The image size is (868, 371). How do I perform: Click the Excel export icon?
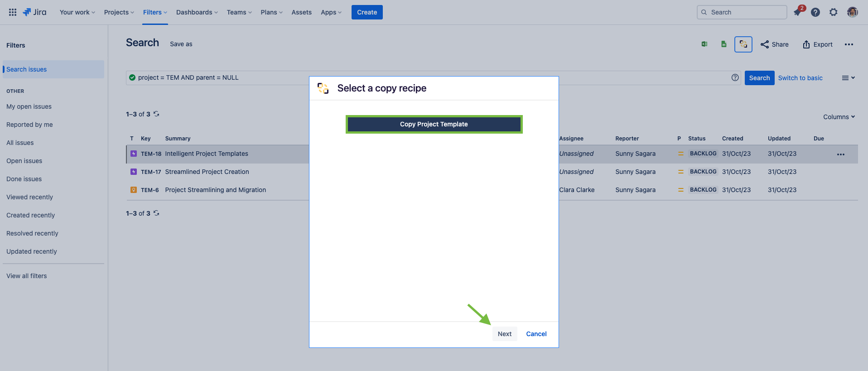pos(704,44)
